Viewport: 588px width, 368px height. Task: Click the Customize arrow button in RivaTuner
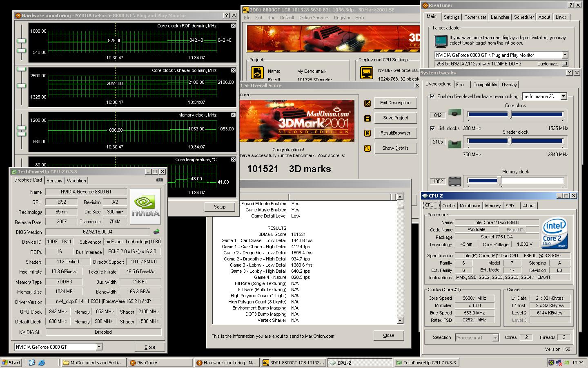point(565,64)
